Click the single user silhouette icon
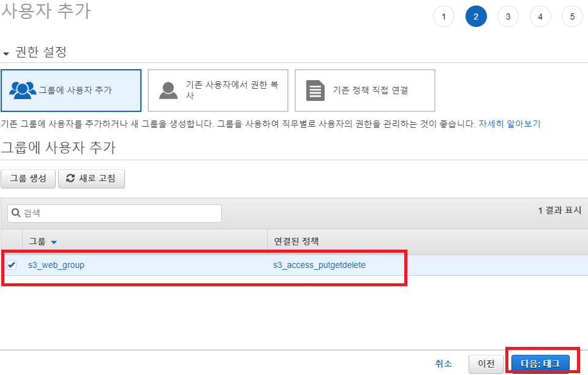588x375 pixels. (x=168, y=90)
